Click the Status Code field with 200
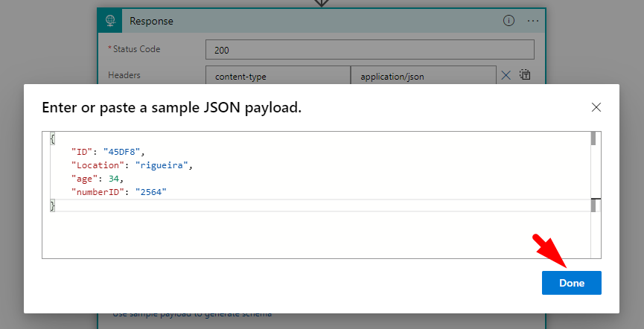644x329 pixels. pyautogui.click(x=369, y=50)
